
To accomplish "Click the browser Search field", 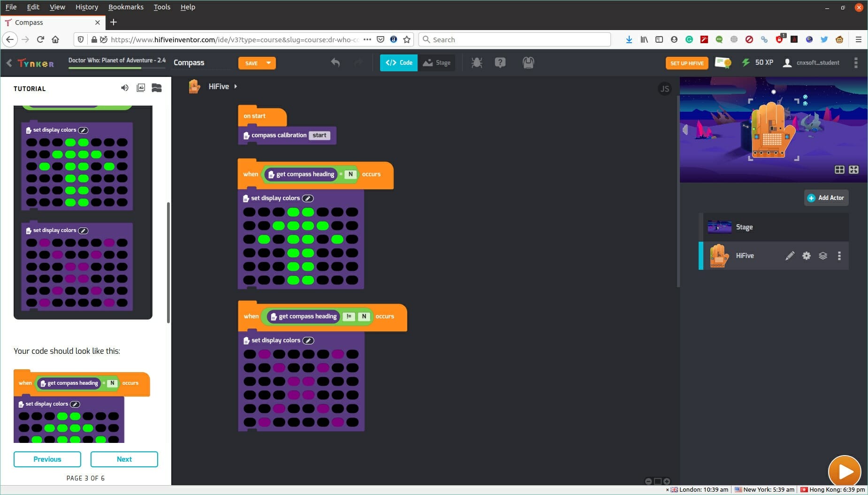I will [515, 39].
